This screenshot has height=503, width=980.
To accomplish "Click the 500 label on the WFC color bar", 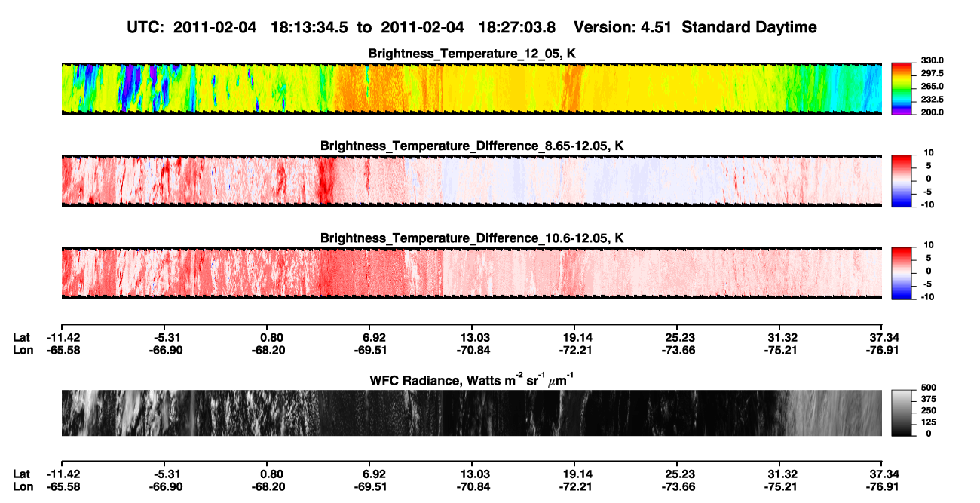I will [929, 388].
